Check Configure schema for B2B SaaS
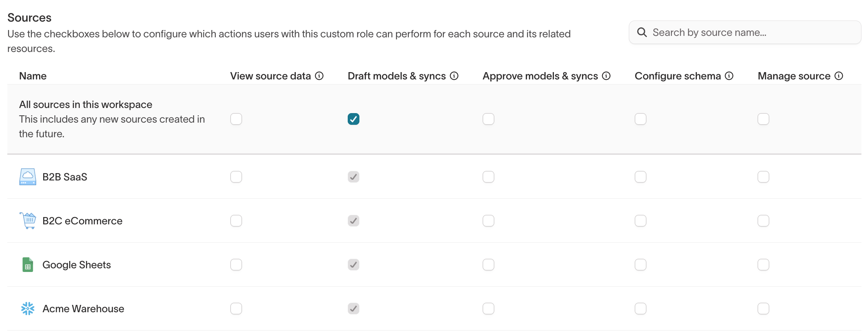 point(641,177)
